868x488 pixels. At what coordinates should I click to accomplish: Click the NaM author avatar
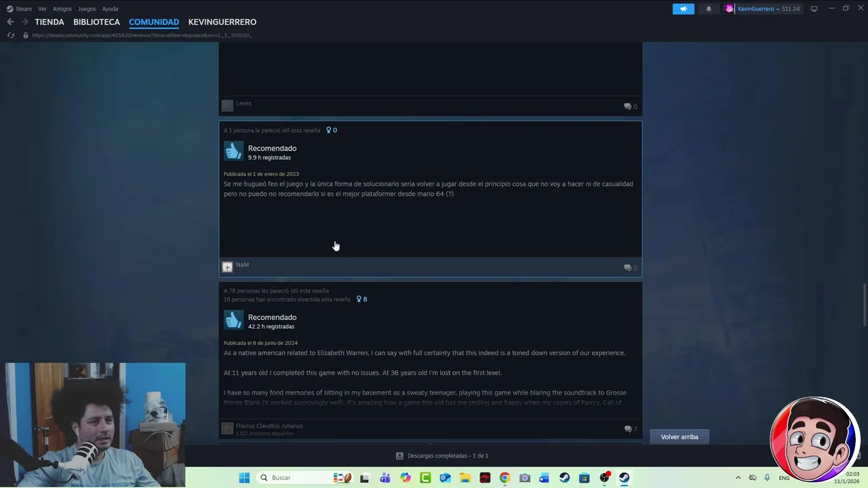click(x=227, y=267)
